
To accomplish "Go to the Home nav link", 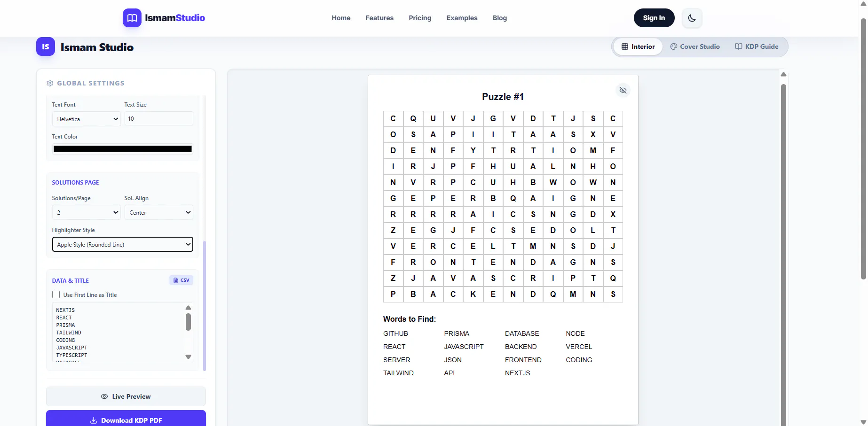I will (341, 18).
